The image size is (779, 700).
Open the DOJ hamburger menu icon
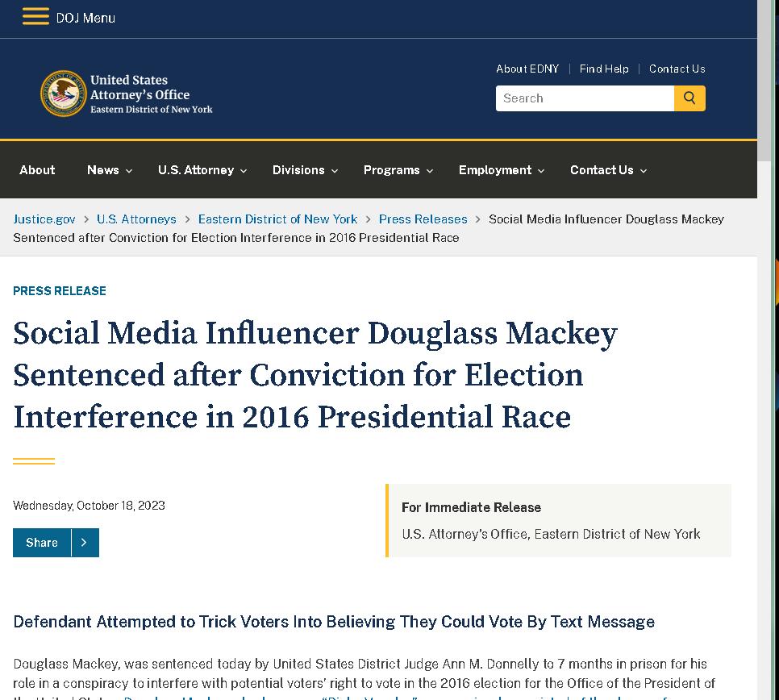point(35,17)
